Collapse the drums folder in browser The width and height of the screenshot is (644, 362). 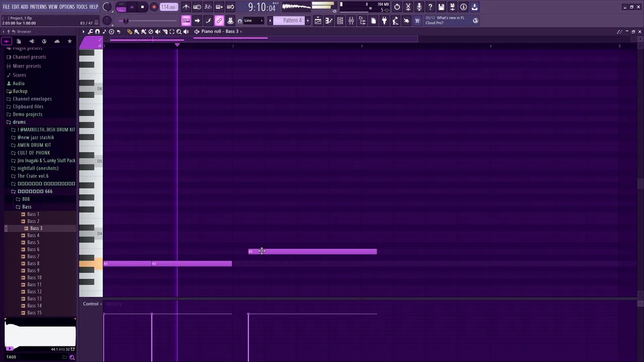click(19, 122)
